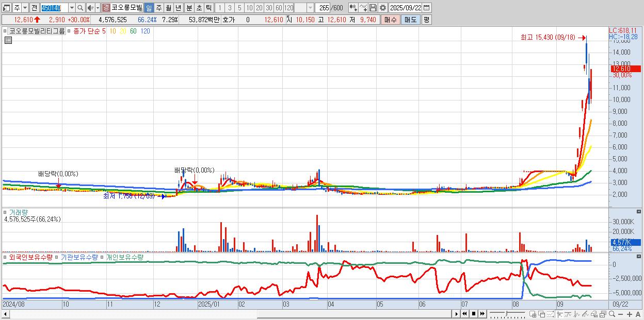644x320 pixels.
Task: Open the dropdown next to speaker icon
Action: coord(98,8)
